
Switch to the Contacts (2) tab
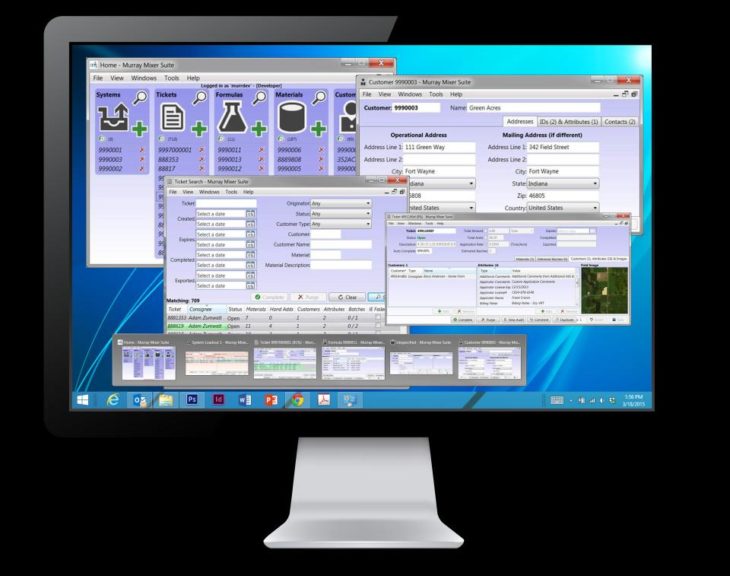[619, 122]
